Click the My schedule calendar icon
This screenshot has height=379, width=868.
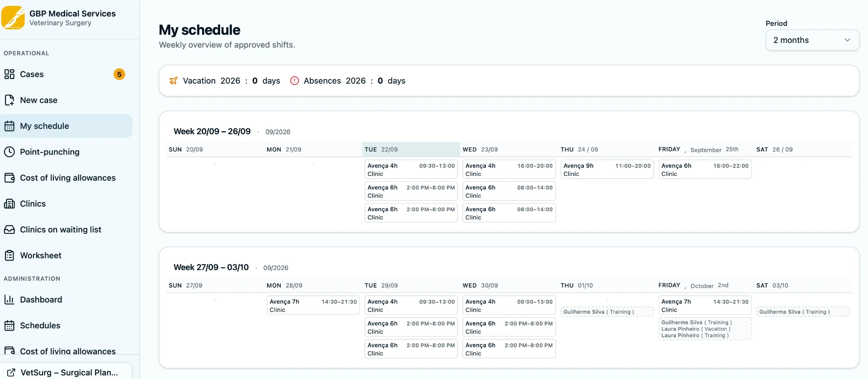click(x=9, y=126)
